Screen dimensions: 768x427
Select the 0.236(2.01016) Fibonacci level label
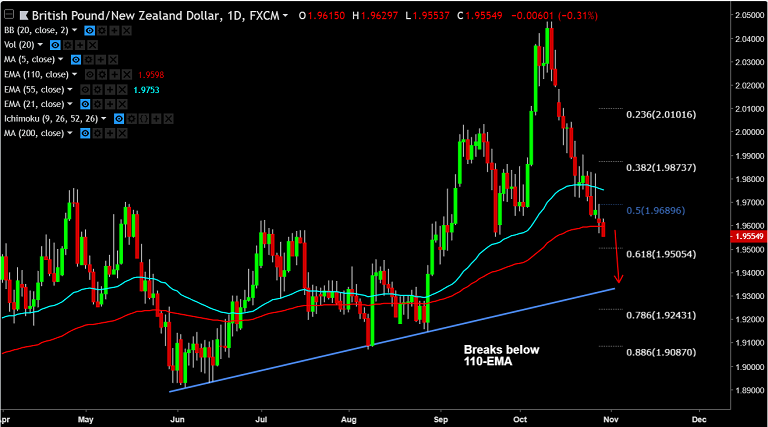[x=661, y=115]
